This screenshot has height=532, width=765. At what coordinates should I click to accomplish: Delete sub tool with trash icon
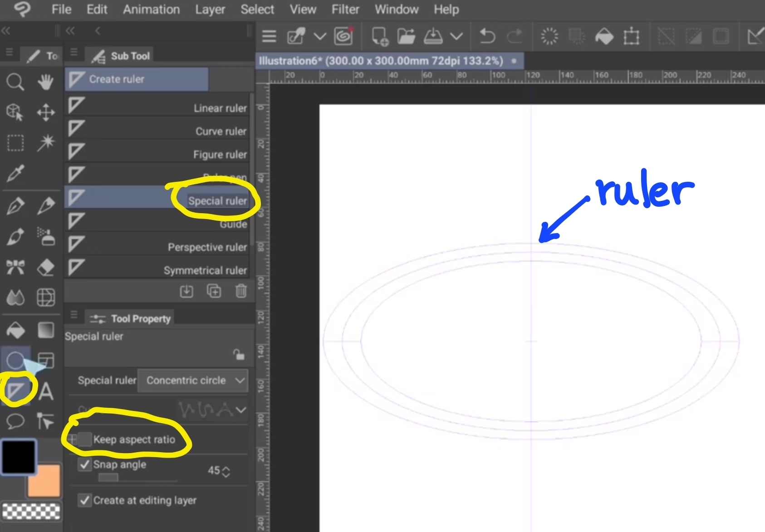241,291
